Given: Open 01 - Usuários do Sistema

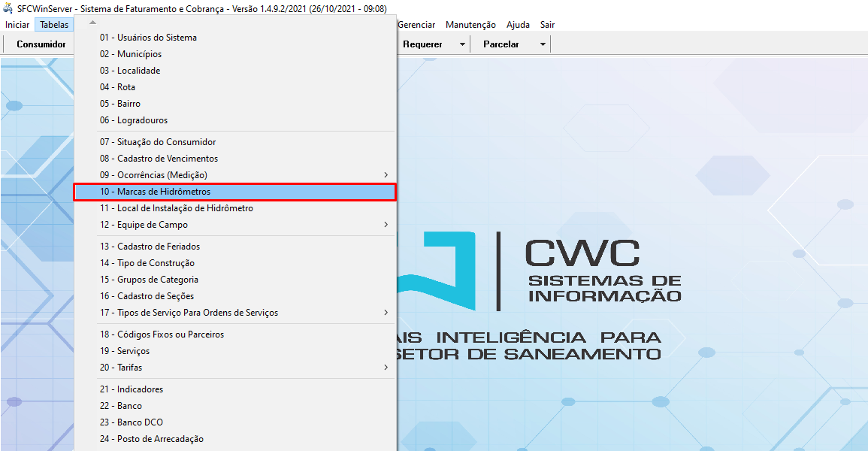Looking at the screenshot, I should tap(148, 38).
